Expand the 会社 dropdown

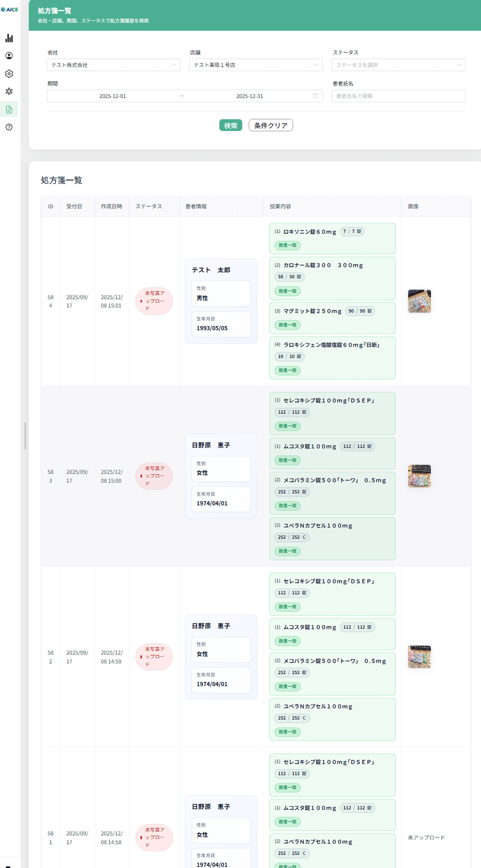coord(113,65)
